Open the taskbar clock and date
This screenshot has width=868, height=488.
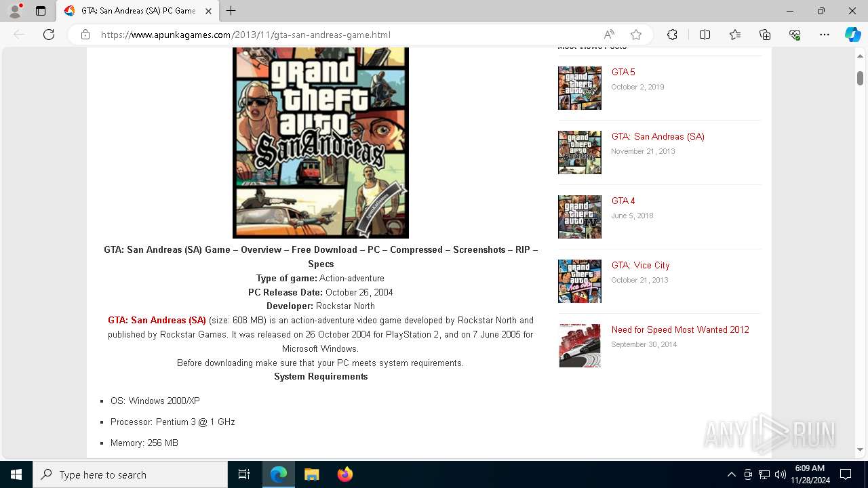coord(810,474)
